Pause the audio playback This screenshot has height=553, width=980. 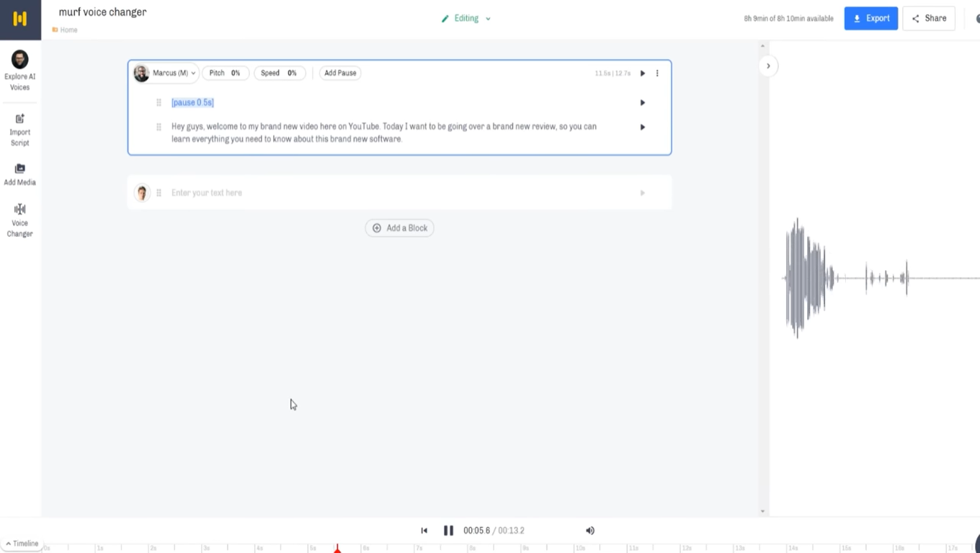pyautogui.click(x=448, y=531)
